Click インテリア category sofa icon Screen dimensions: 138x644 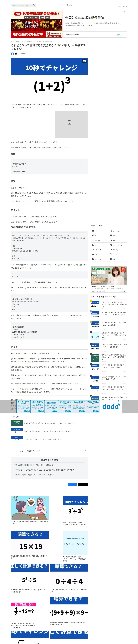93,250
